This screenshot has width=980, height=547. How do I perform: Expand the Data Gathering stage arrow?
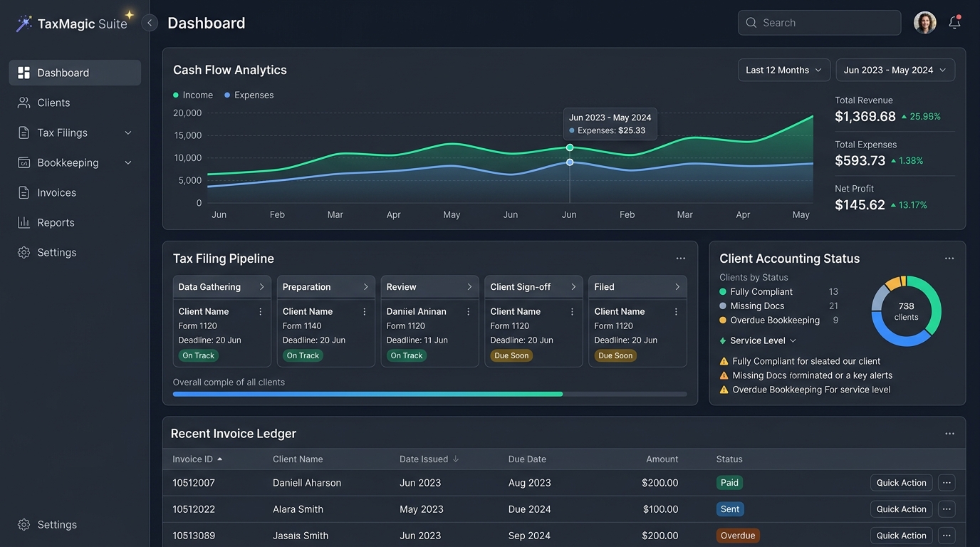tap(261, 287)
